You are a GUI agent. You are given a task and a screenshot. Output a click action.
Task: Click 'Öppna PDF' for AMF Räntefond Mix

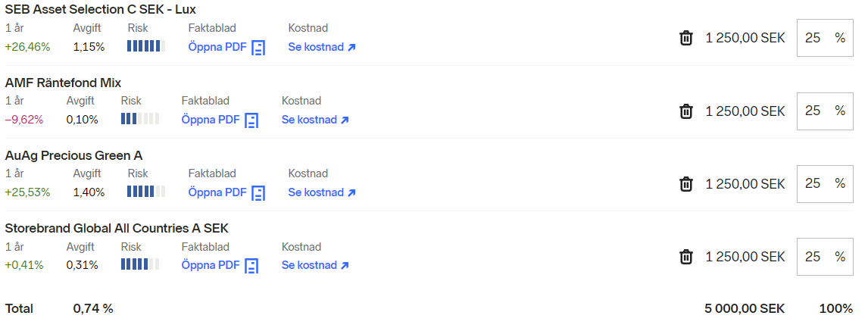click(211, 120)
